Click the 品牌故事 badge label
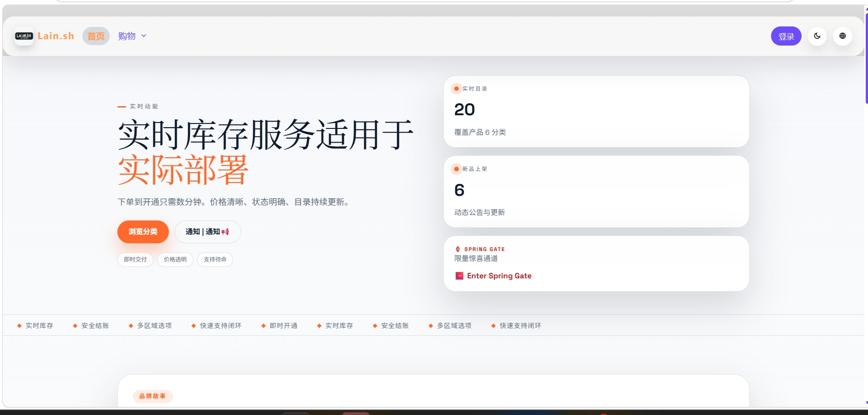 [x=152, y=396]
